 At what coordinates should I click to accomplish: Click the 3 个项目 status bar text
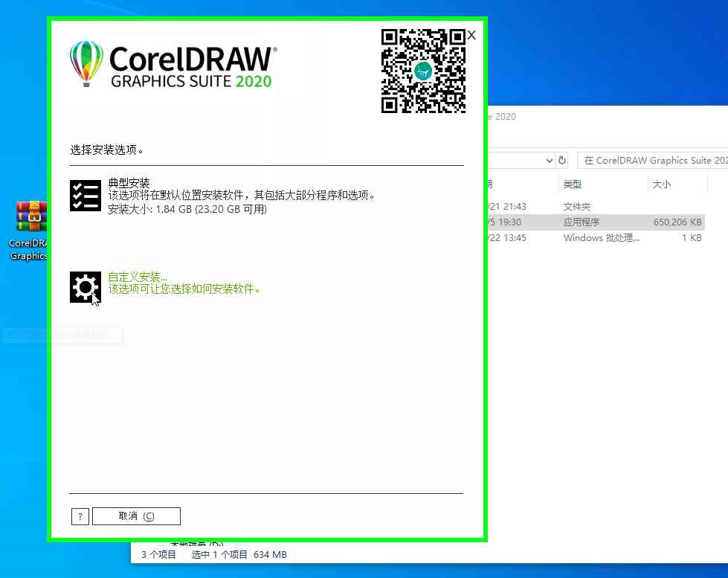coord(158,554)
